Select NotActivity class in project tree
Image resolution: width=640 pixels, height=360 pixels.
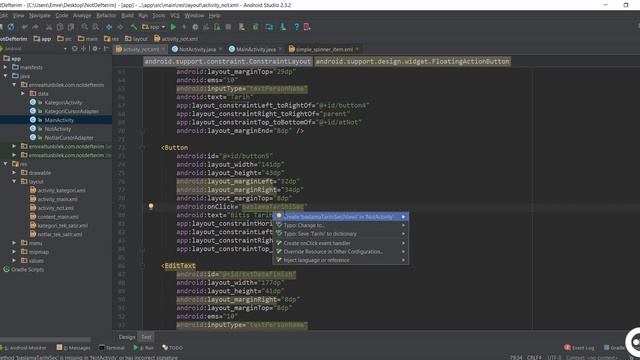(x=58, y=129)
